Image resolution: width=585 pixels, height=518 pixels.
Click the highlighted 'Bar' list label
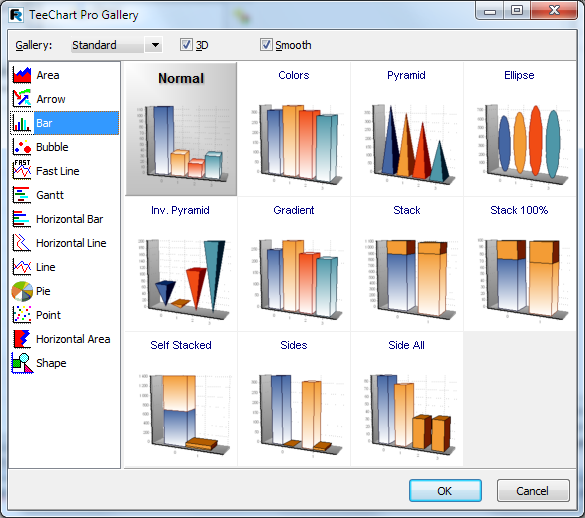[44, 123]
